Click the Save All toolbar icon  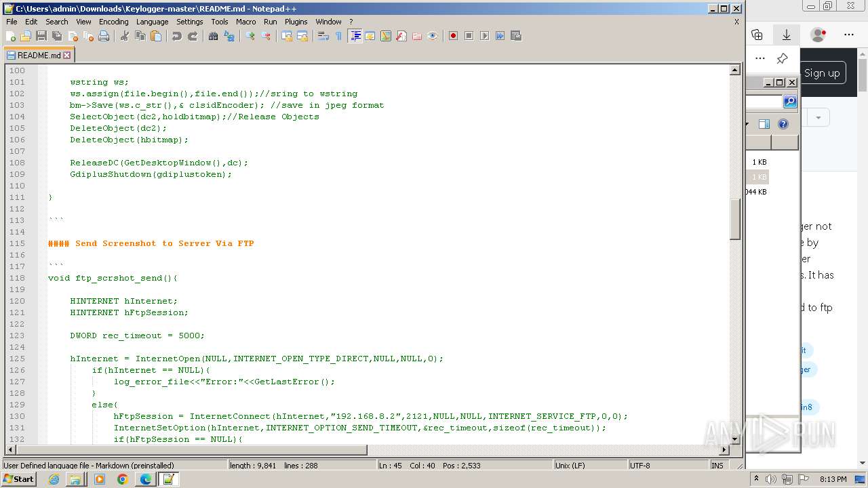click(x=57, y=36)
